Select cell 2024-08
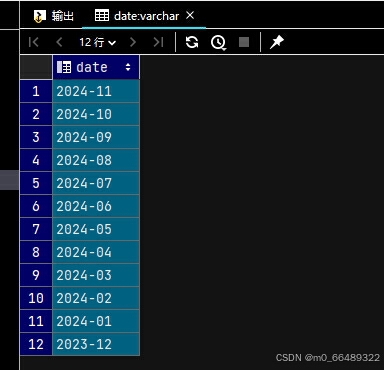Image resolution: width=384 pixels, height=370 pixels. tap(96, 160)
